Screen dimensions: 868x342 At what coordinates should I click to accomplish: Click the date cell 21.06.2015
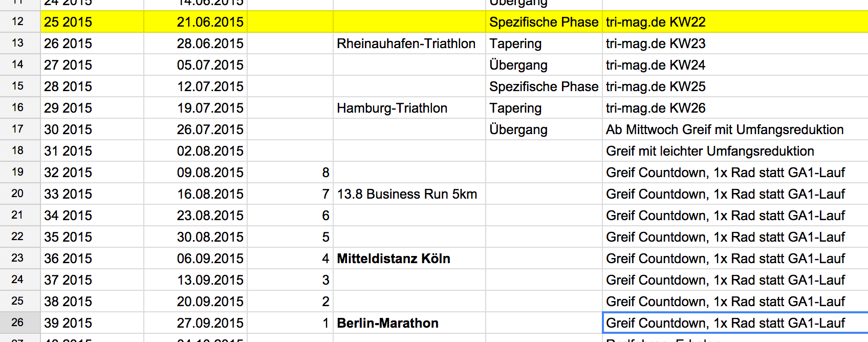[210, 22]
